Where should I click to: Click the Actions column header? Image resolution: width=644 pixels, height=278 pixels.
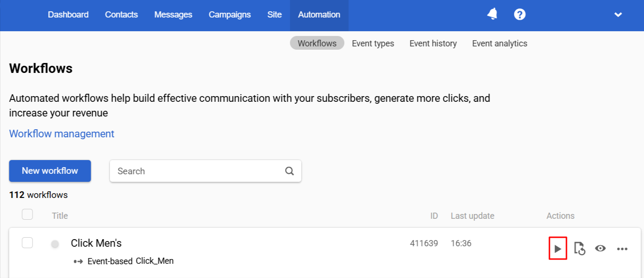560,216
